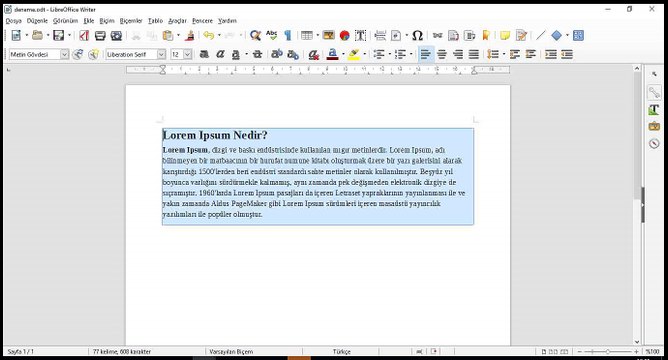The height and width of the screenshot is (360, 668).
Task: Toggle bold formatting
Action: pyautogui.click(x=204, y=54)
